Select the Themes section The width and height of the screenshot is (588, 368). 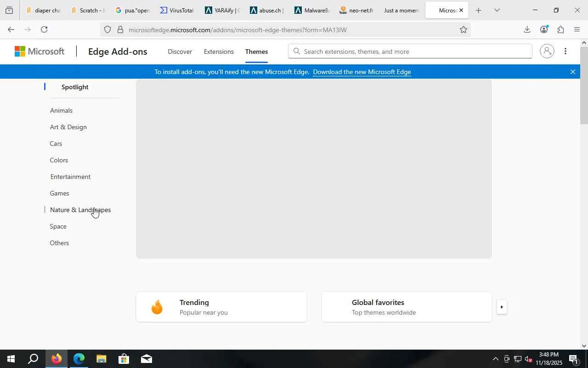256,52
